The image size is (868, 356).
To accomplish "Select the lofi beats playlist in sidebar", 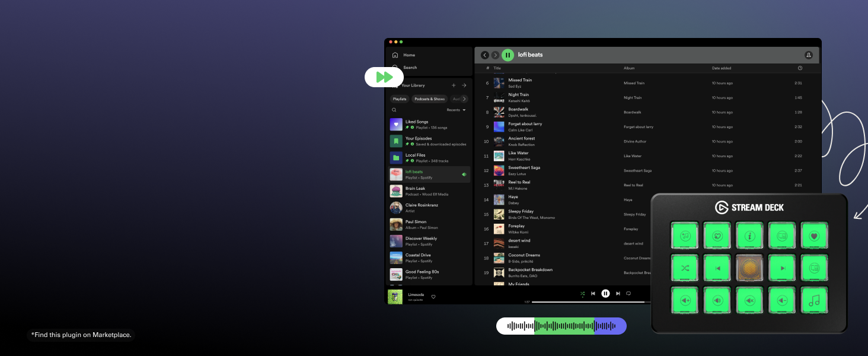I will 430,174.
